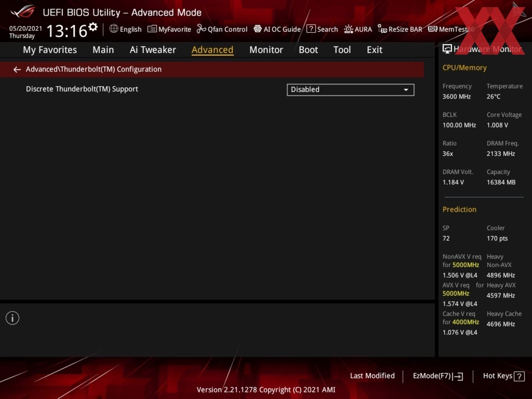This screenshot has width=532, height=399.
Task: Click the AURA label
Action: pos(363,29)
